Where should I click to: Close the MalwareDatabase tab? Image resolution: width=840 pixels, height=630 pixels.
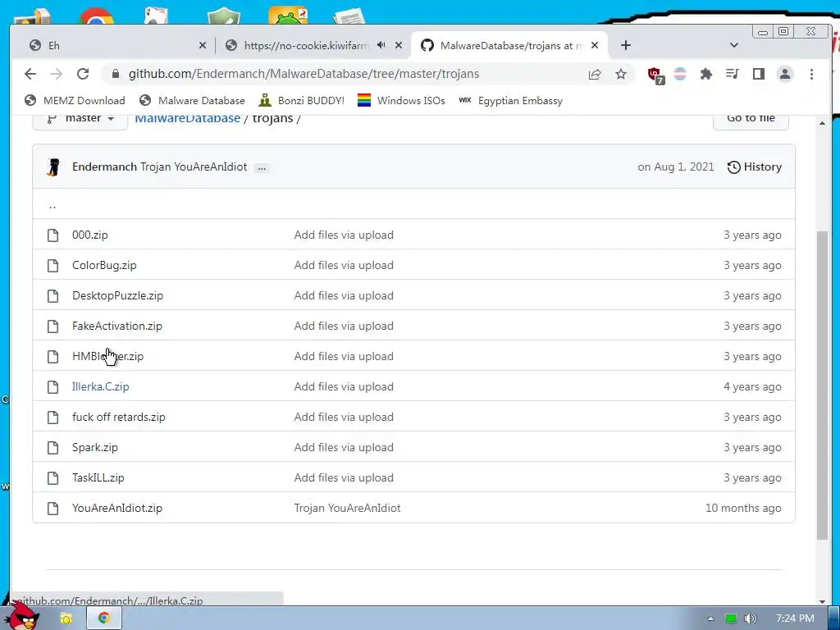[595, 46]
